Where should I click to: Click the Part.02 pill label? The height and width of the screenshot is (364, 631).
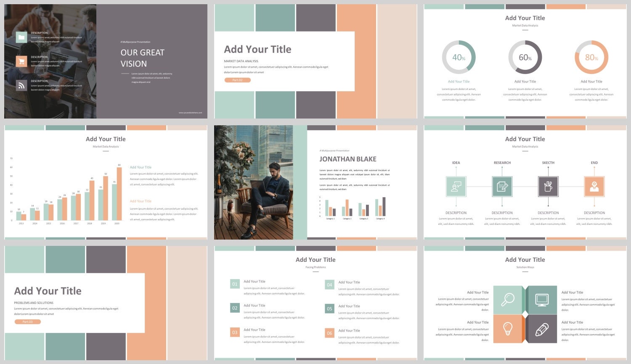click(x=239, y=79)
